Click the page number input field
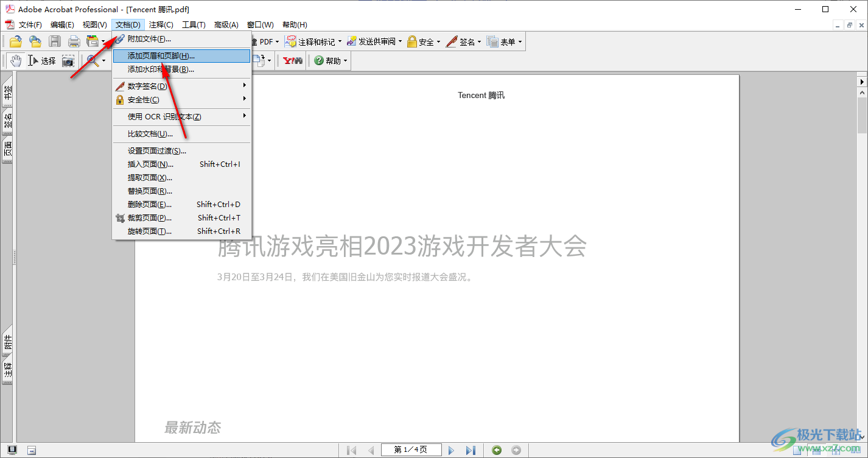Image resolution: width=868 pixels, height=458 pixels. (x=411, y=450)
